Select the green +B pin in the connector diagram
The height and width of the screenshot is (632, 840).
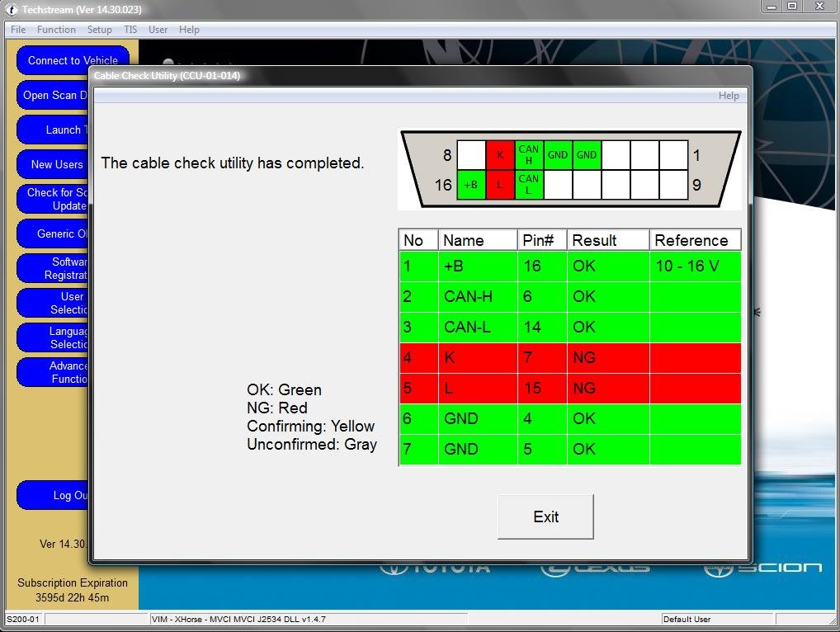click(471, 185)
